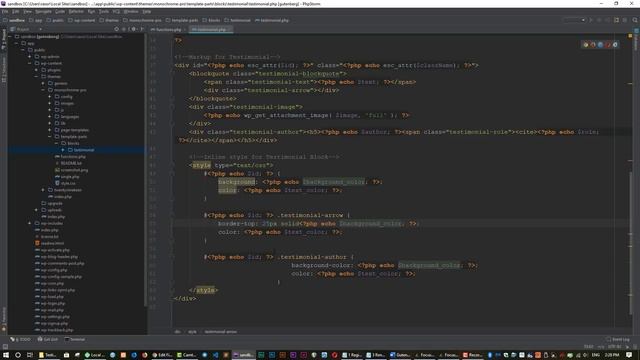The height and width of the screenshot is (360, 640).
Task: Collapse the themes folder
Action: click(36, 77)
